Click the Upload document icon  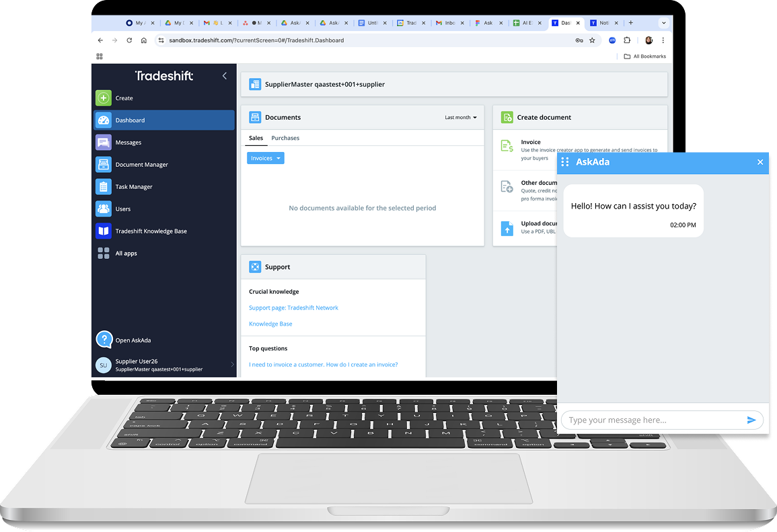(x=507, y=229)
